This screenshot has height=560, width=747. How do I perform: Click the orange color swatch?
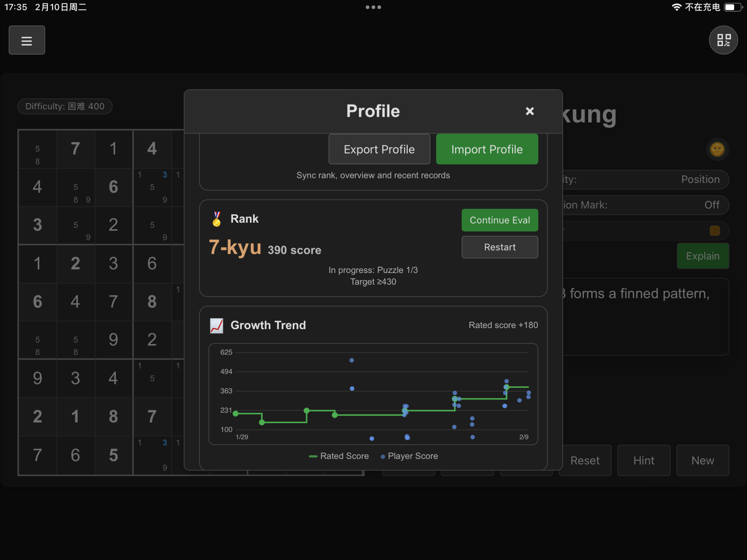(x=715, y=231)
